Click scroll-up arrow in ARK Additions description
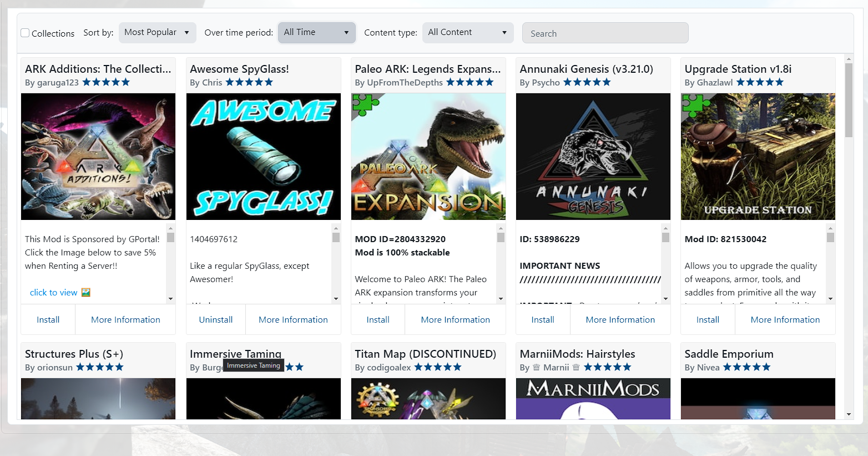This screenshot has width=868, height=456. click(x=170, y=228)
